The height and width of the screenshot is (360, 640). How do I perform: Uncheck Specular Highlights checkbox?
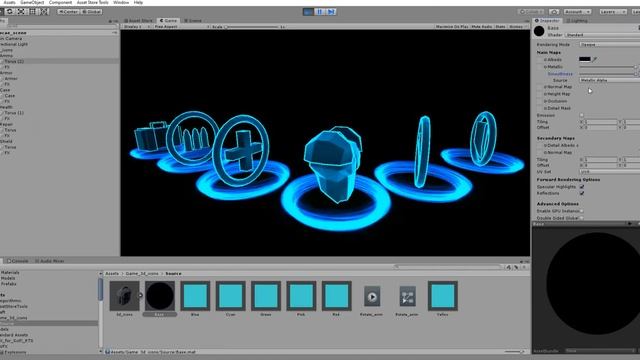(x=582, y=187)
